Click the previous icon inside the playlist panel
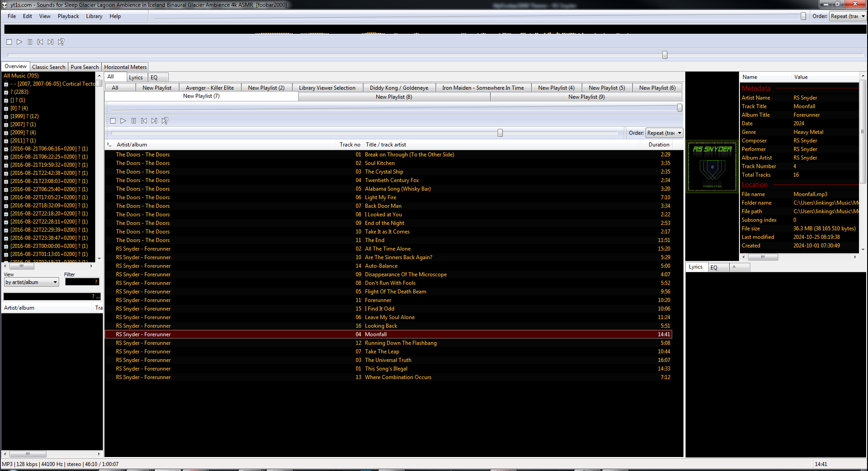The width and height of the screenshot is (868, 471). (144, 121)
